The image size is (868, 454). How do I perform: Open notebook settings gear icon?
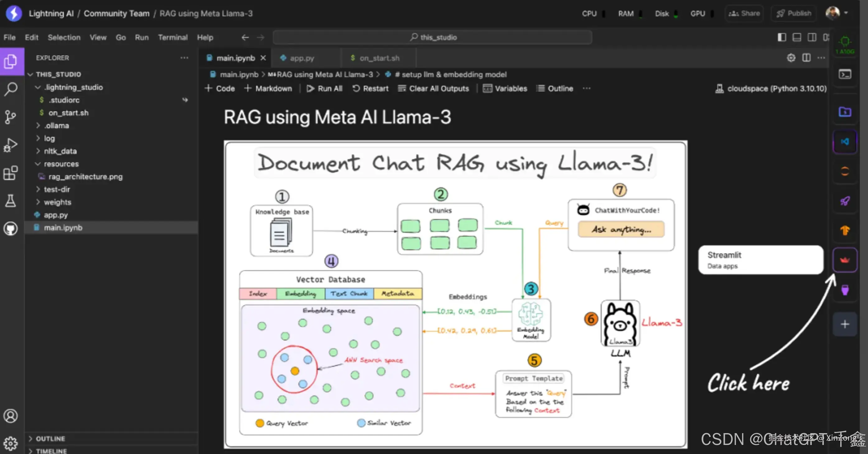pyautogui.click(x=791, y=58)
